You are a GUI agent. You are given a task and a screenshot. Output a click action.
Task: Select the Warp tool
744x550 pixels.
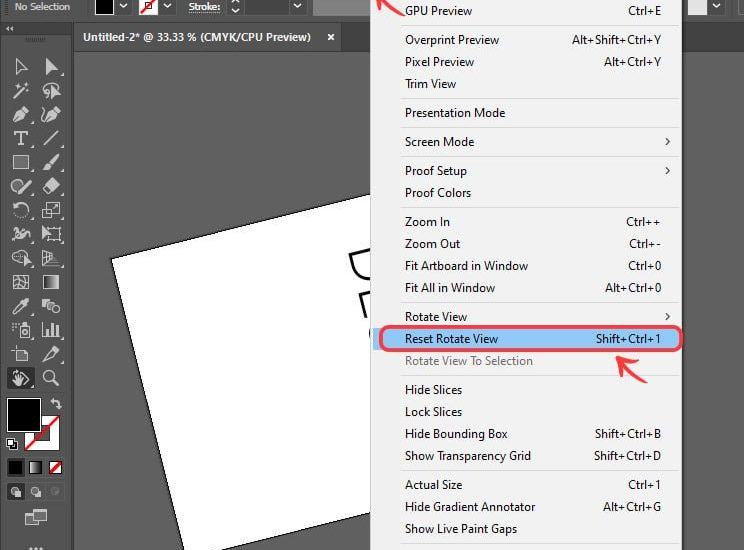[x=21, y=234]
